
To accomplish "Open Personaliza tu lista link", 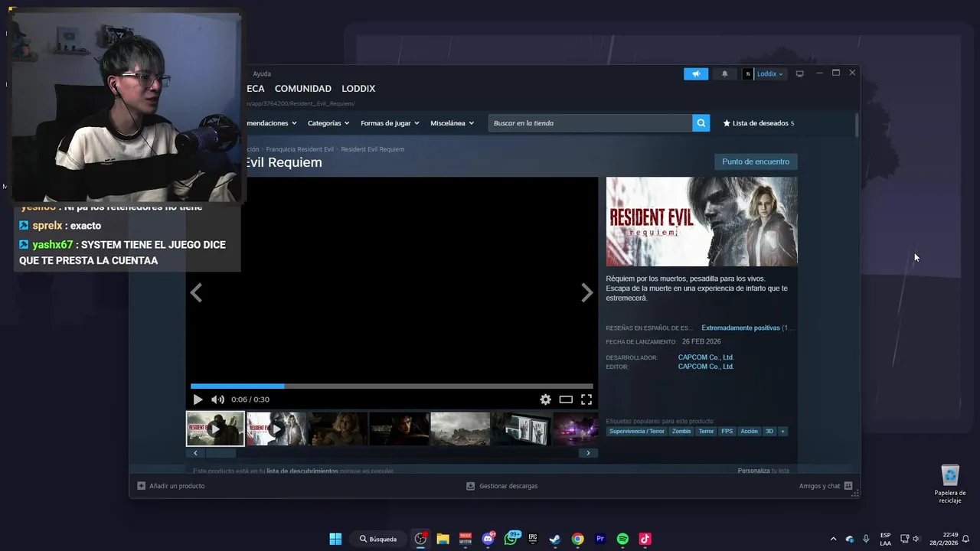I will pos(763,471).
